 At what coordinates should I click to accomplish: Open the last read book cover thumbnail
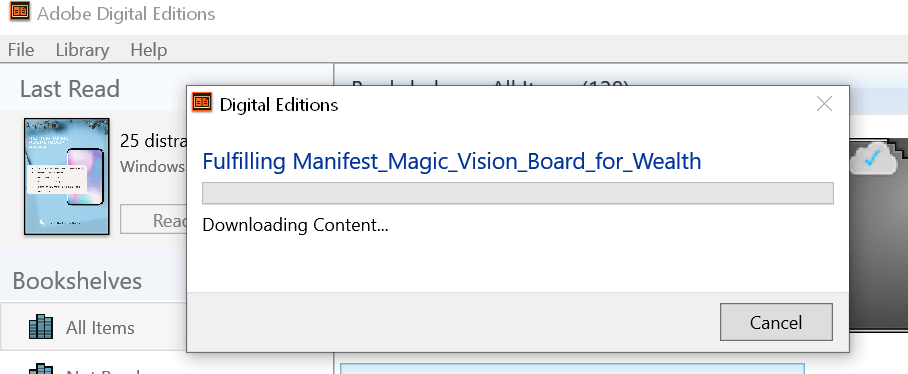(67, 177)
